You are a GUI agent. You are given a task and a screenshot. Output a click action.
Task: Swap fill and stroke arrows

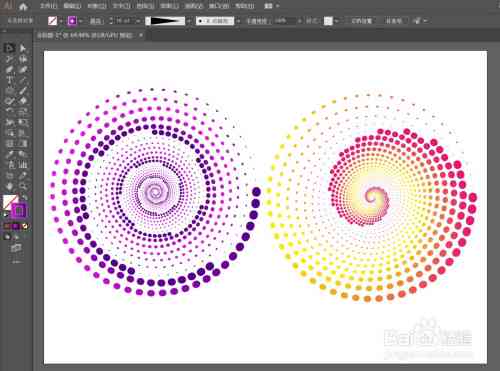coord(25,199)
